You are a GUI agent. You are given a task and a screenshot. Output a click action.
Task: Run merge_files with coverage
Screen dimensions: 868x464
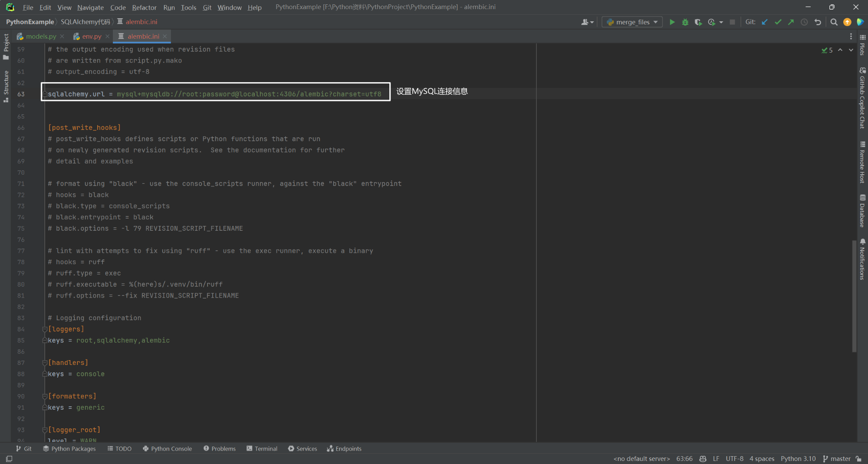tap(698, 22)
